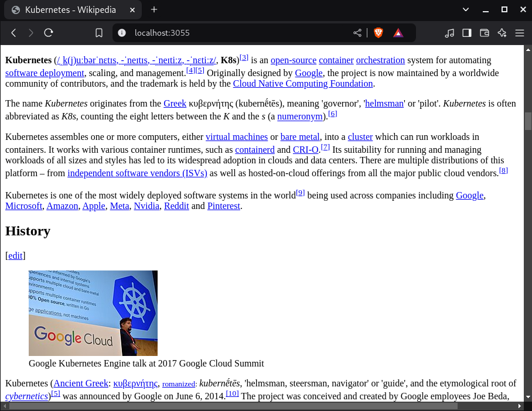Open the Apple link
This screenshot has width=532, height=411.
pos(94,206)
